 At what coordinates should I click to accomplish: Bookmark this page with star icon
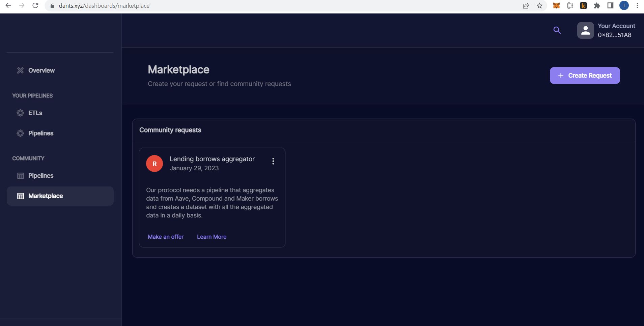(540, 6)
